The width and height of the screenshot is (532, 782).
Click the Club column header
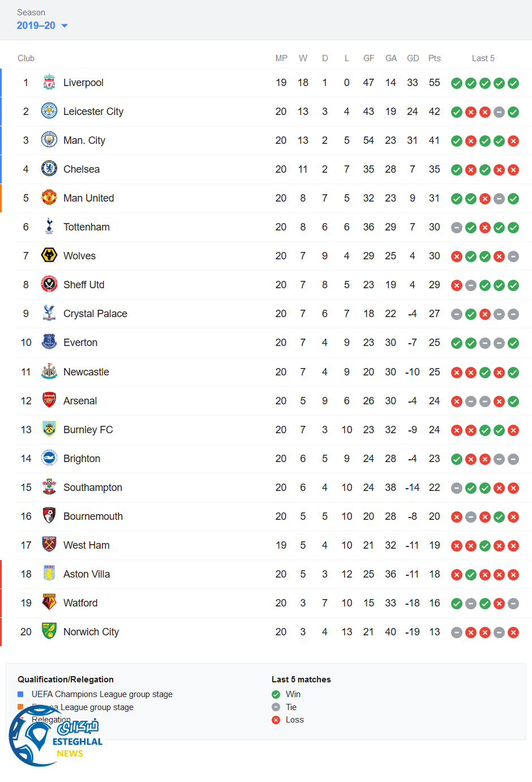26,58
